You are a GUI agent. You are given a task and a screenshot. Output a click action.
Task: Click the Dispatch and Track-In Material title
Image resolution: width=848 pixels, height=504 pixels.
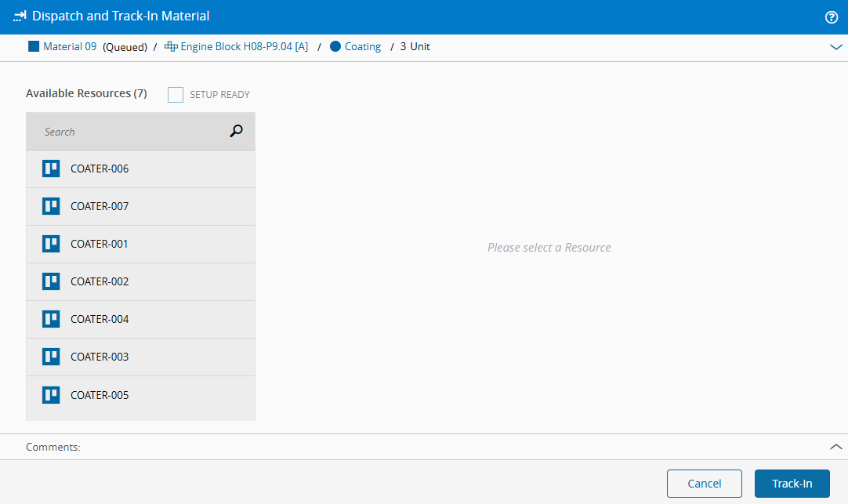coord(121,16)
